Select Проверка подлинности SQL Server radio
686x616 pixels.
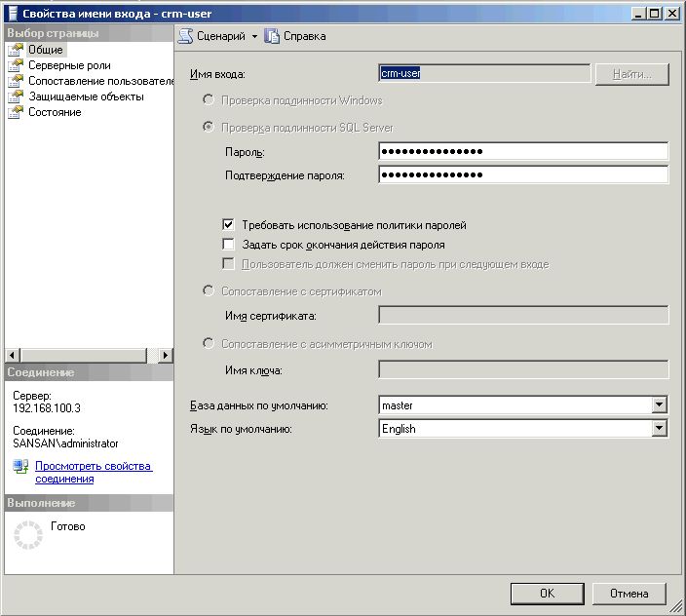point(209,128)
